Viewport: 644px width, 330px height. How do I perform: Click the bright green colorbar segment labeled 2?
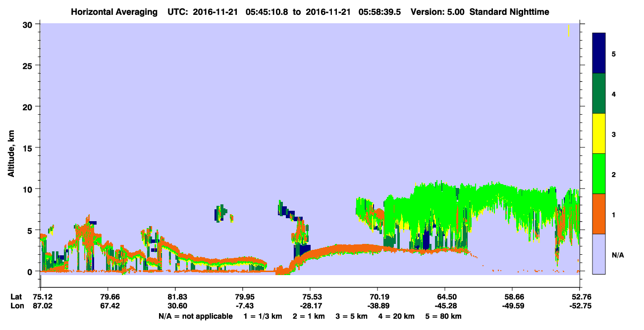click(599, 174)
